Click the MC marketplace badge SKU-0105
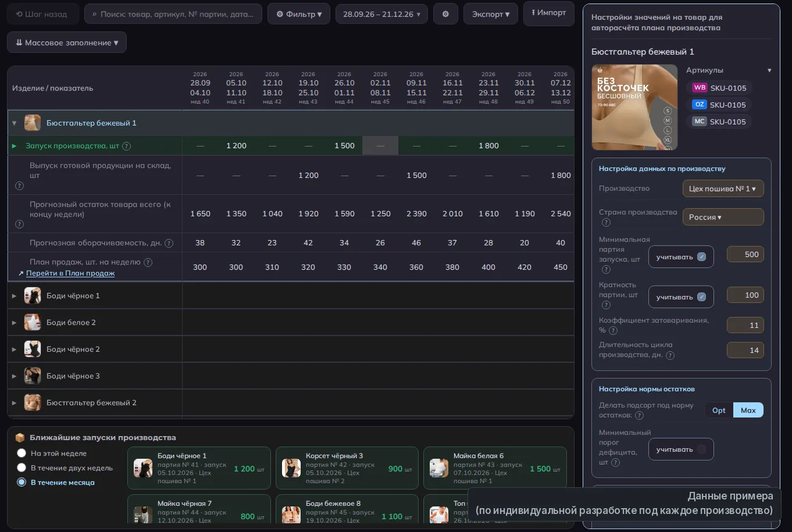 (719, 122)
